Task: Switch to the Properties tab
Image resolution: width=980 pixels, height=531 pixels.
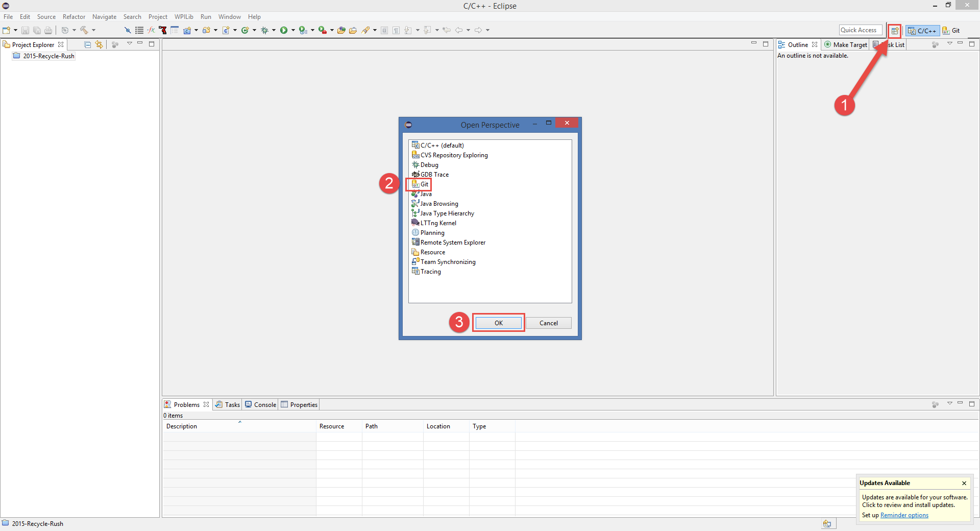Action: (x=300, y=405)
